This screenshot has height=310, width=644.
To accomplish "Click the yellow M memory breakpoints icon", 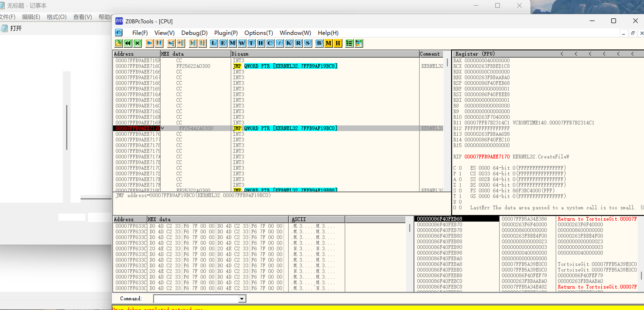I will [328, 43].
